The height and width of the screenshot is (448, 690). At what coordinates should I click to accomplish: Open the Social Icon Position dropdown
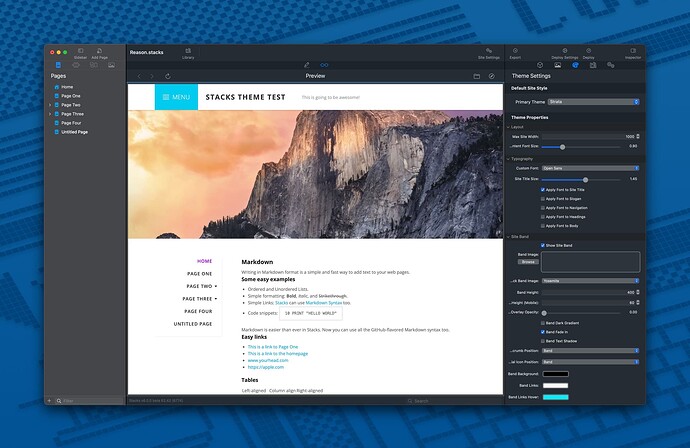tap(590, 362)
